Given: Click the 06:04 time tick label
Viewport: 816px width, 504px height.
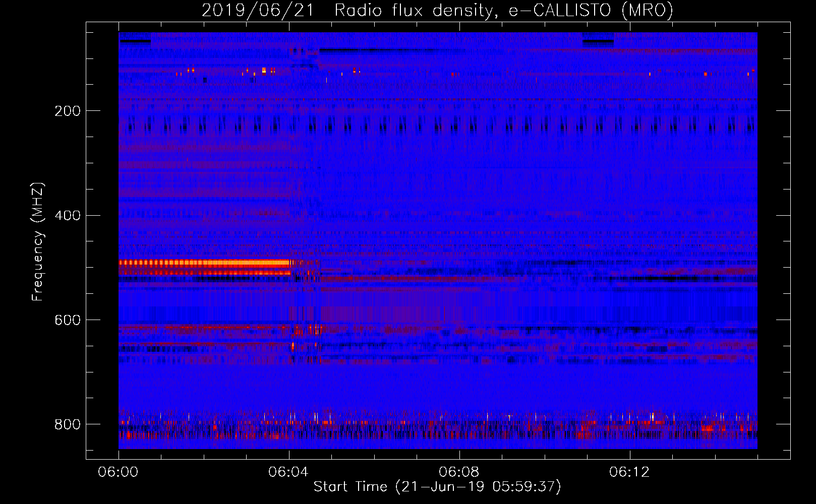Looking at the screenshot, I should click(x=288, y=472).
